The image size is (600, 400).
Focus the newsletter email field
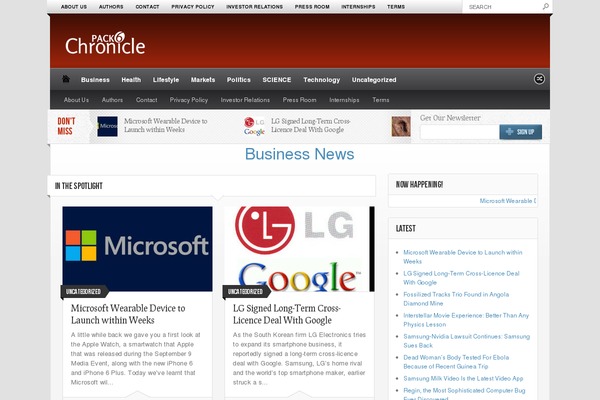(x=460, y=132)
